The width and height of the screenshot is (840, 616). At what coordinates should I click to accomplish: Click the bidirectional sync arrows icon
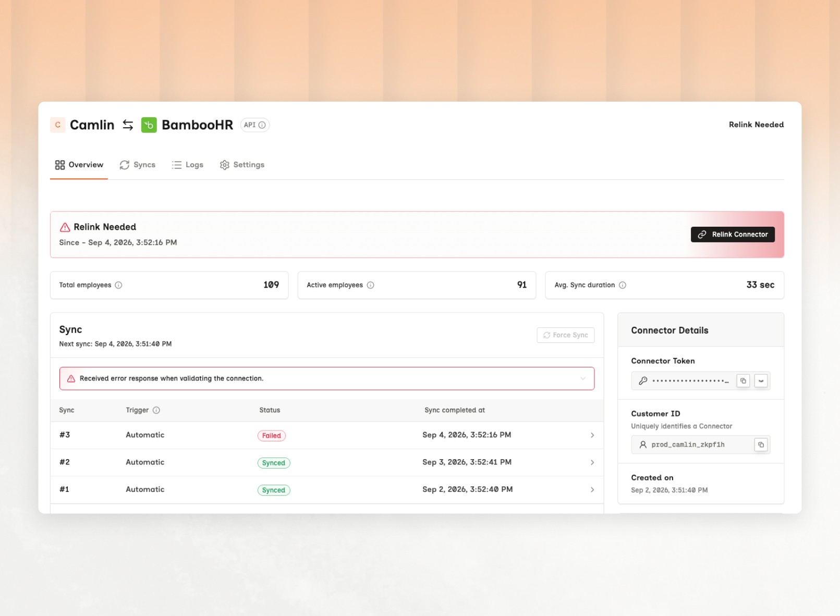[128, 125]
